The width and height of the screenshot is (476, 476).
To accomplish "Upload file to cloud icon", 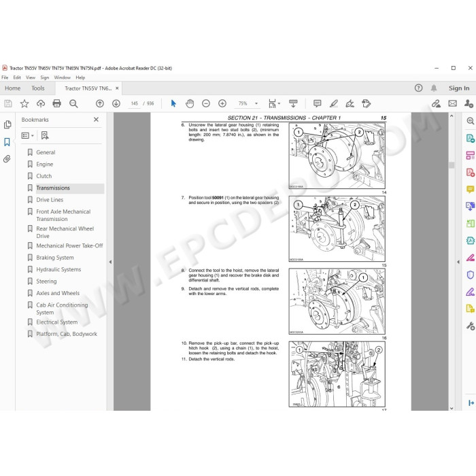I will coord(41,104).
